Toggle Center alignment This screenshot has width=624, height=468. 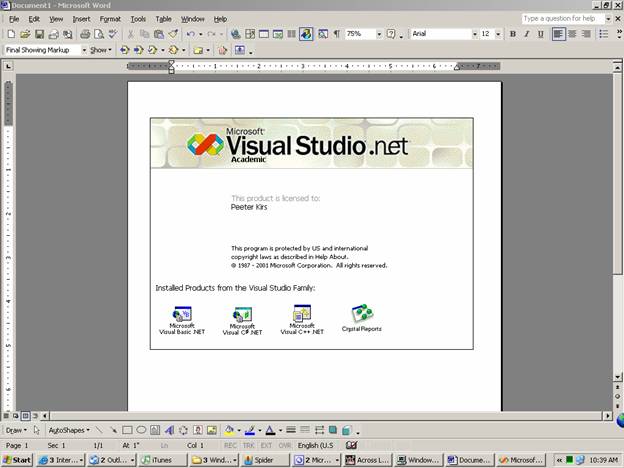[x=572, y=34]
